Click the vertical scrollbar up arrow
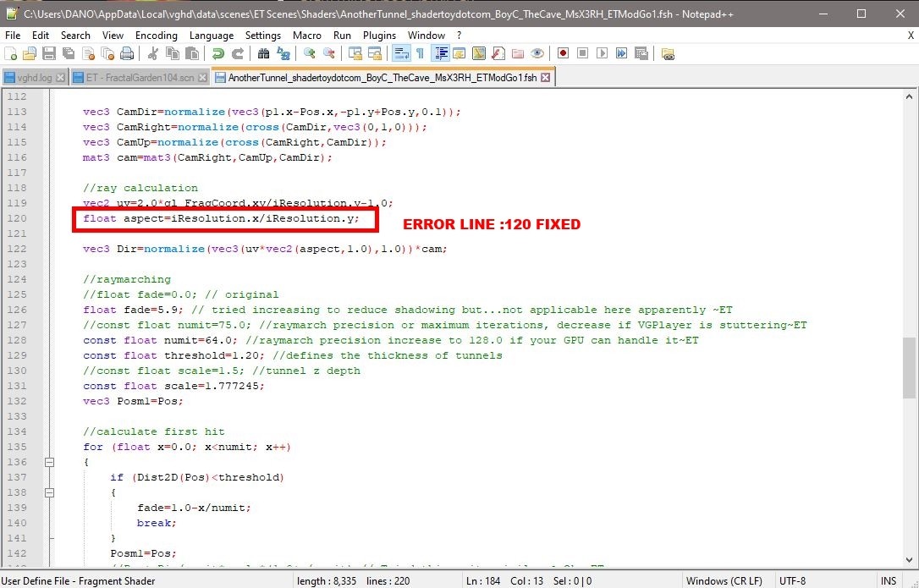 909,97
